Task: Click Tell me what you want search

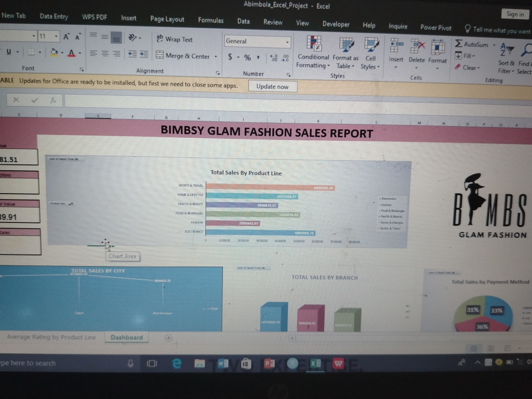Action: pos(497,30)
